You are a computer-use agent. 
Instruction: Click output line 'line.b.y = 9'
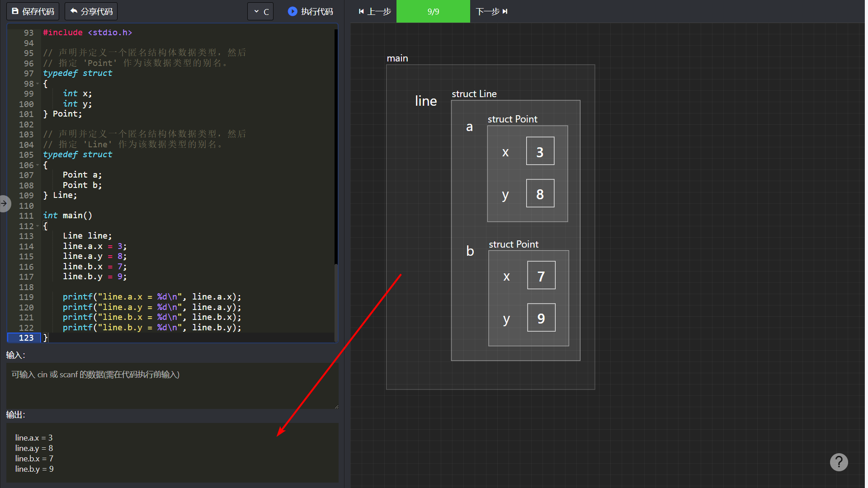34,469
